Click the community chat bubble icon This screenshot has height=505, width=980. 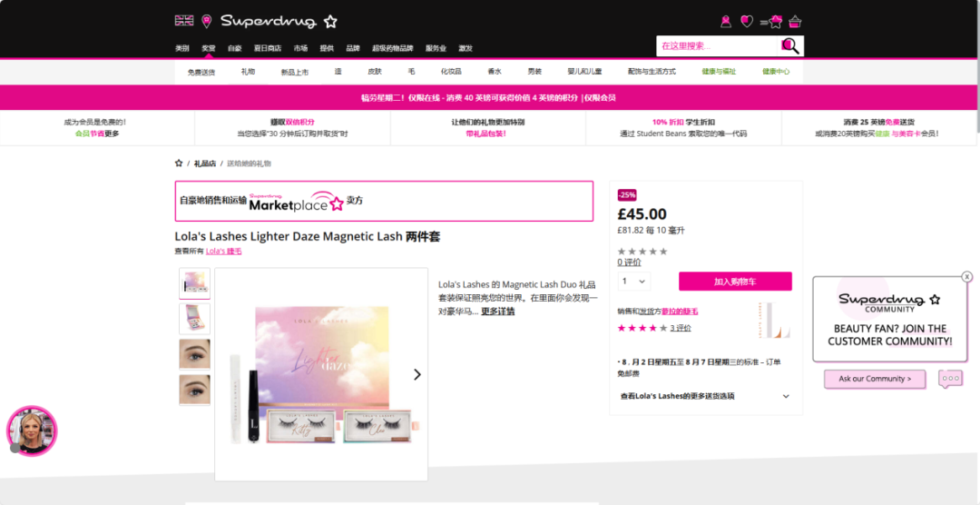pos(951,379)
